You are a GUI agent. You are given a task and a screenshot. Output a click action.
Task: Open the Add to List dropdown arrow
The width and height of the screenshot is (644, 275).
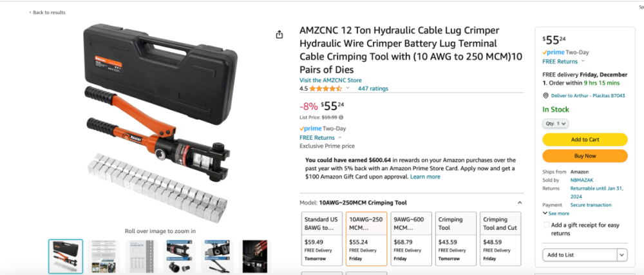click(x=621, y=255)
